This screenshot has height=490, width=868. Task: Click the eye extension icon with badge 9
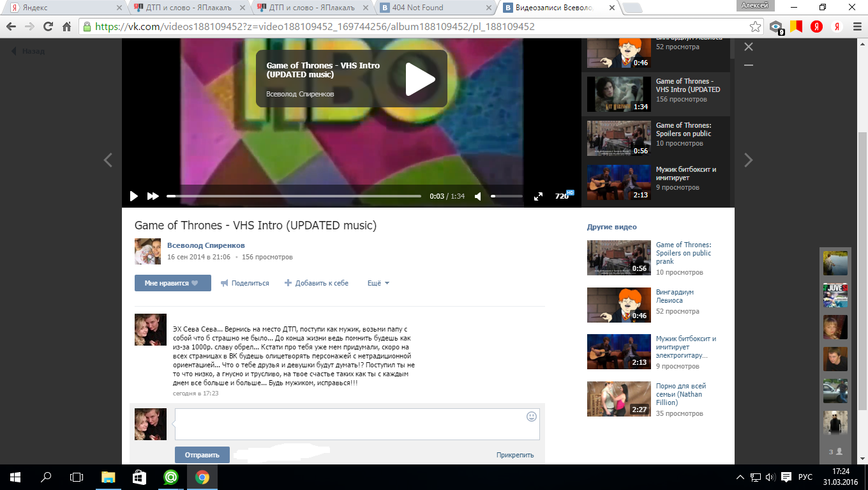[777, 27]
